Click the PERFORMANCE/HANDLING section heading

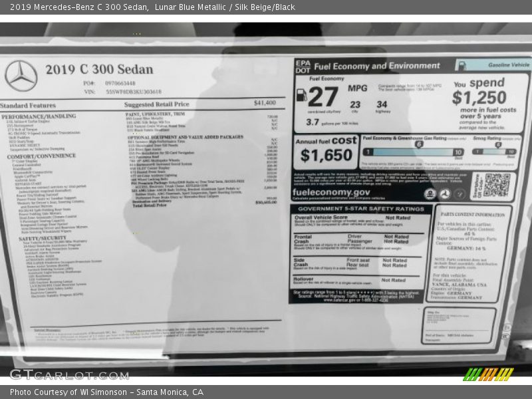point(39,116)
